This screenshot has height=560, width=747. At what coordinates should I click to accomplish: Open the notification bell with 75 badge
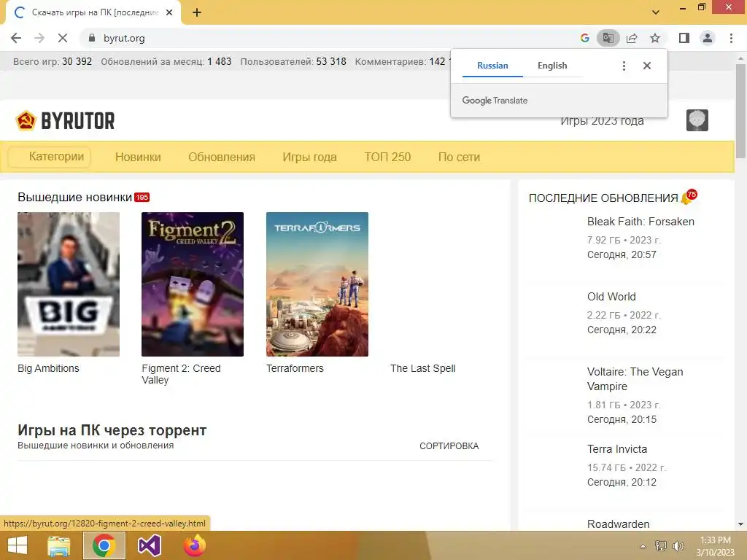(689, 196)
